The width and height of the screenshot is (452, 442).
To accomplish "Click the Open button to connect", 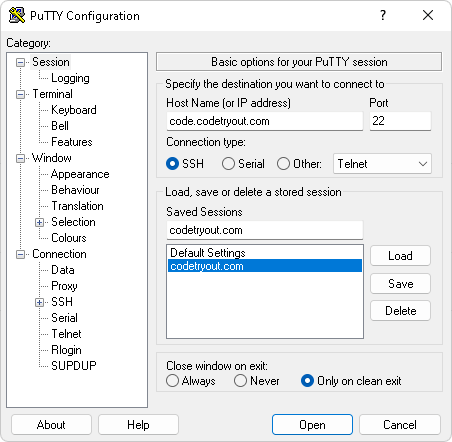I will 312,425.
